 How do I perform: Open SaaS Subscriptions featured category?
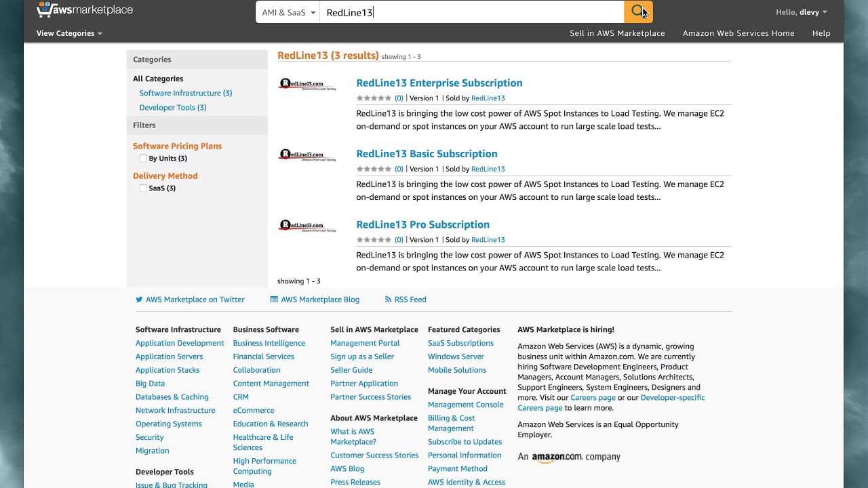click(460, 344)
